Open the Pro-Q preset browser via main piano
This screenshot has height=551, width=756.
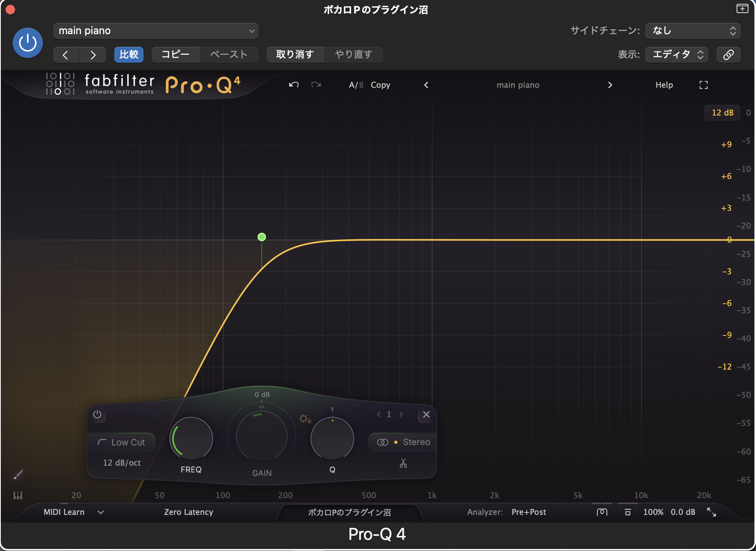(518, 85)
